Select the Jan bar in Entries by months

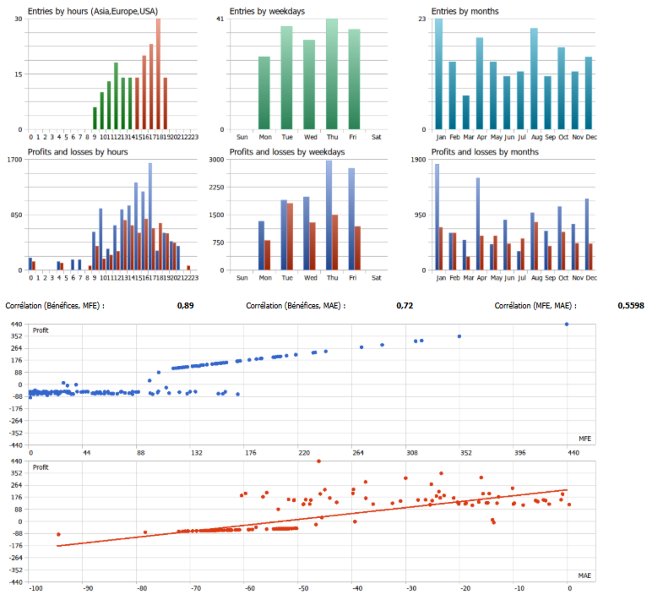click(439, 74)
